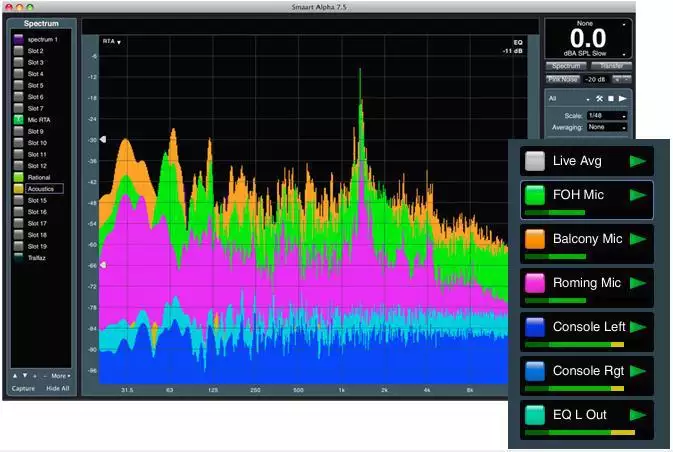Click the upper dB threshold marker on the plot

coord(103,140)
